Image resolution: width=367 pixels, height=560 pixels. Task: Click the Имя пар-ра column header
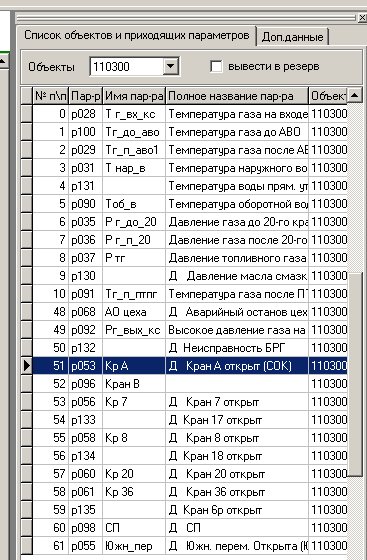click(x=134, y=96)
